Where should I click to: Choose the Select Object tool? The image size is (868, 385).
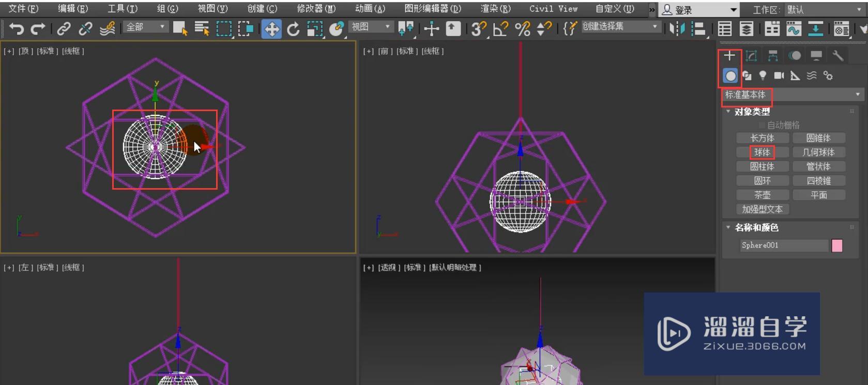point(180,28)
